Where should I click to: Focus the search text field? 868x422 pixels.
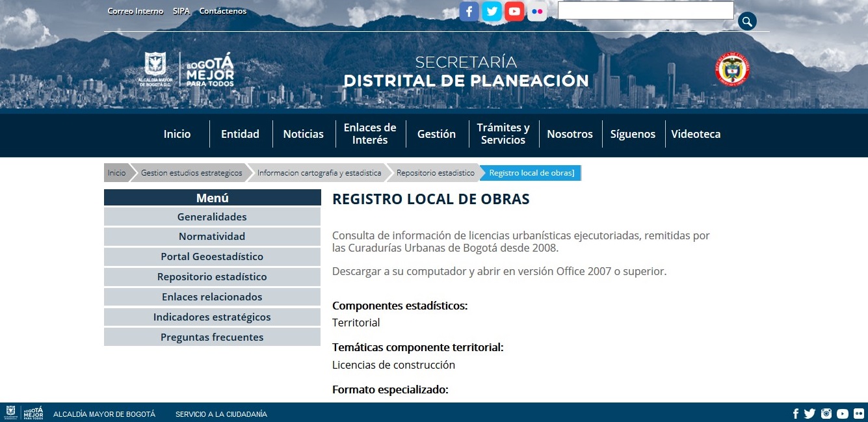(646, 10)
